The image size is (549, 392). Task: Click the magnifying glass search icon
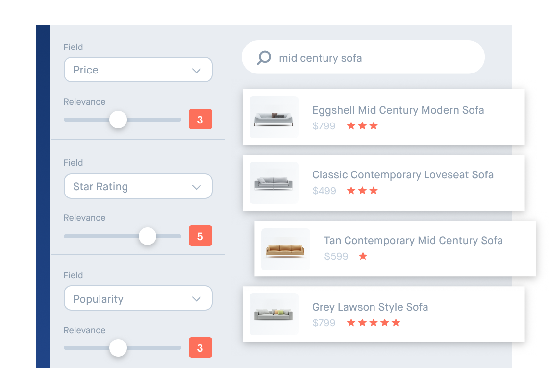[x=264, y=58]
